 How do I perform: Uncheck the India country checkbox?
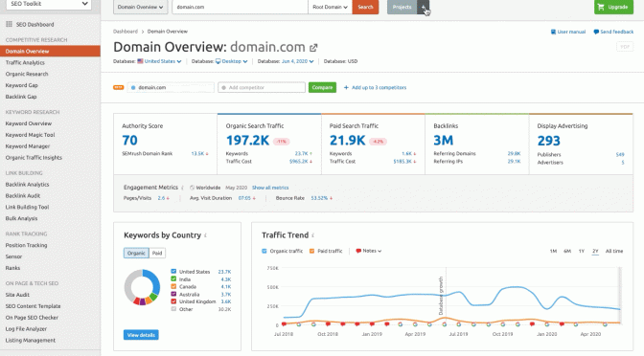click(x=173, y=278)
